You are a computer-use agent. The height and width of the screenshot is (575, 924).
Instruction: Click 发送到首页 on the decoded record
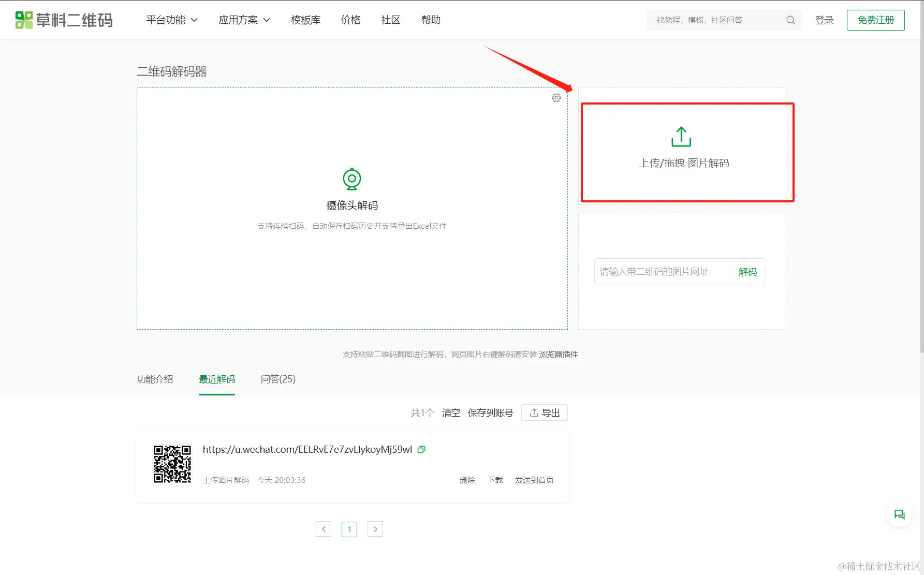[534, 480]
